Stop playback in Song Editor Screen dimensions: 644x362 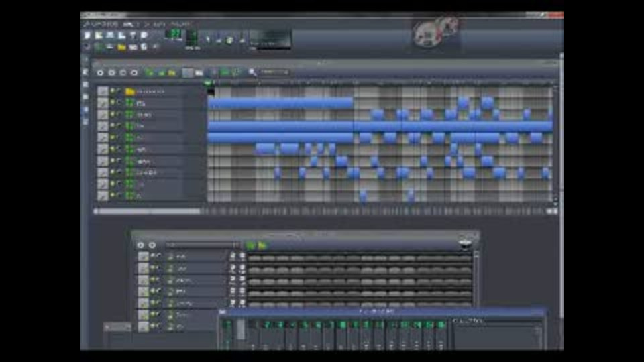(134, 73)
